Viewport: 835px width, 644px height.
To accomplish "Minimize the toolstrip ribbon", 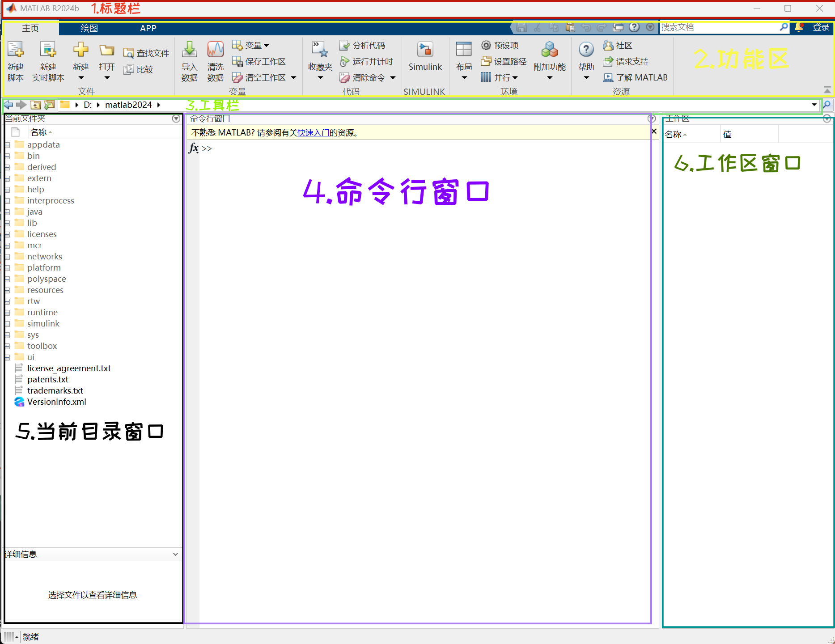I will pyautogui.click(x=827, y=89).
